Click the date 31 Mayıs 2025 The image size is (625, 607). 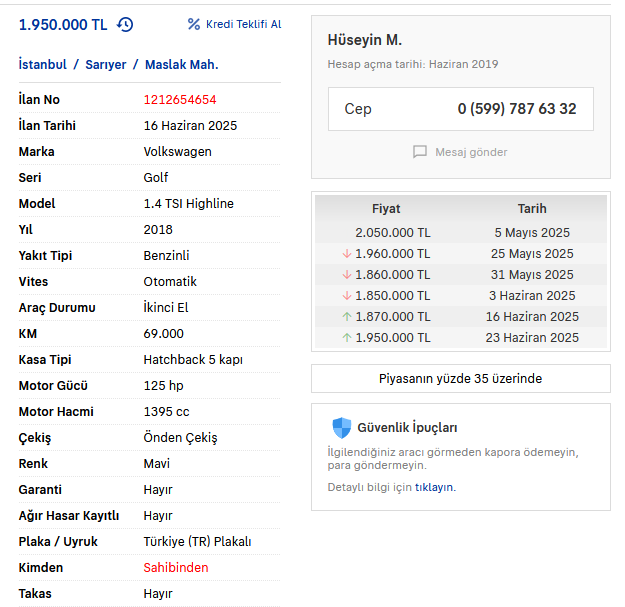coord(532,275)
